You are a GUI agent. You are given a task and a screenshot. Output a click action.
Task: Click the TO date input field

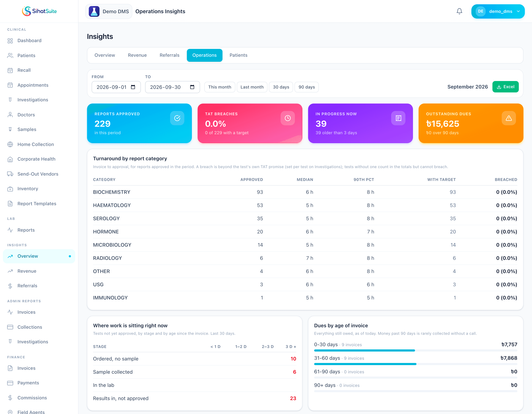[x=172, y=87]
